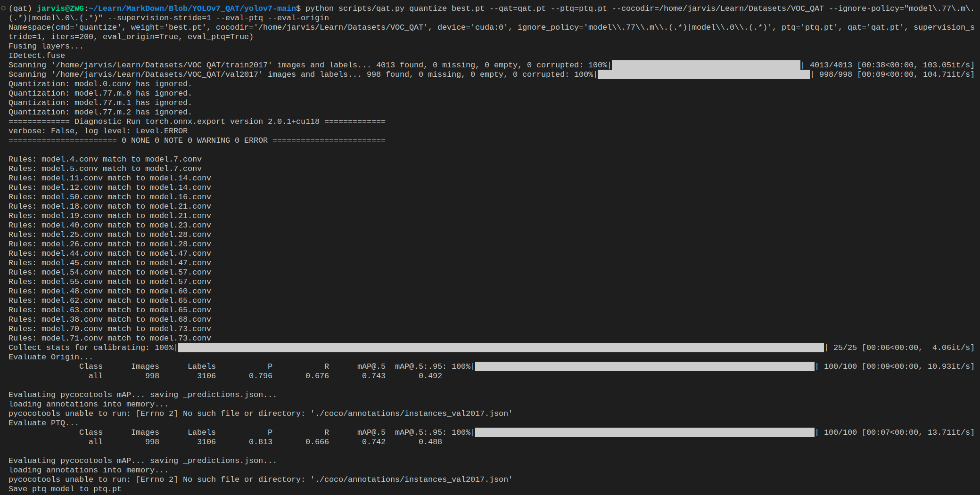Click 'Rules: model.19.conv match to model.21.conv'

(110, 216)
